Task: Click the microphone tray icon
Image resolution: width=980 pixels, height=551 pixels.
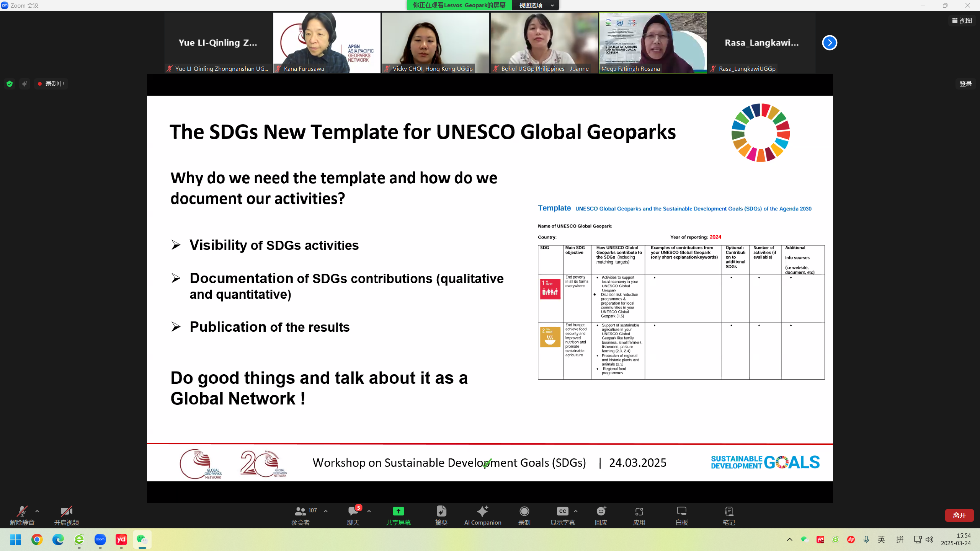Action: (x=866, y=540)
